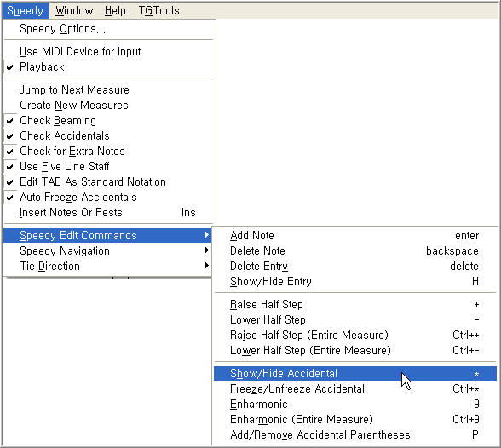Toggle Playback checkmark

(109, 67)
